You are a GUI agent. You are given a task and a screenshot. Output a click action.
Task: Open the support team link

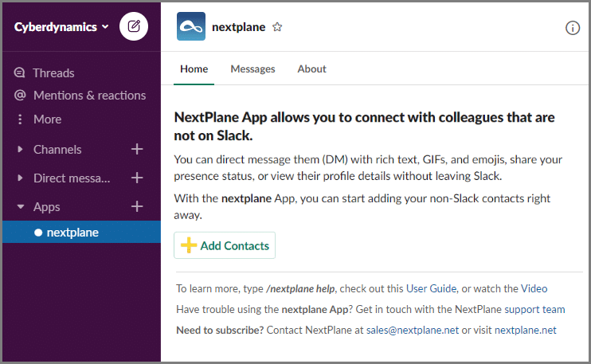534,309
